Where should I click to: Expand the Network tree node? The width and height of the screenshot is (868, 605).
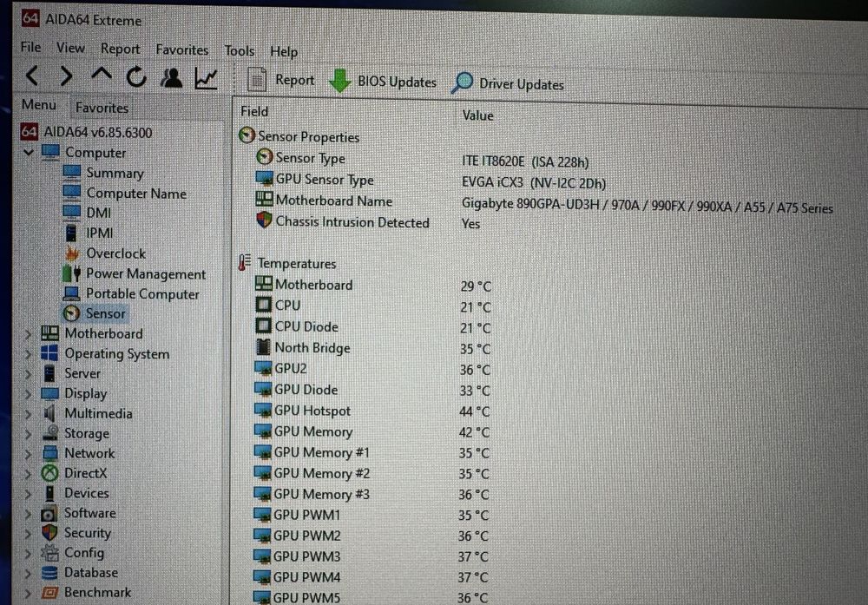coord(29,453)
